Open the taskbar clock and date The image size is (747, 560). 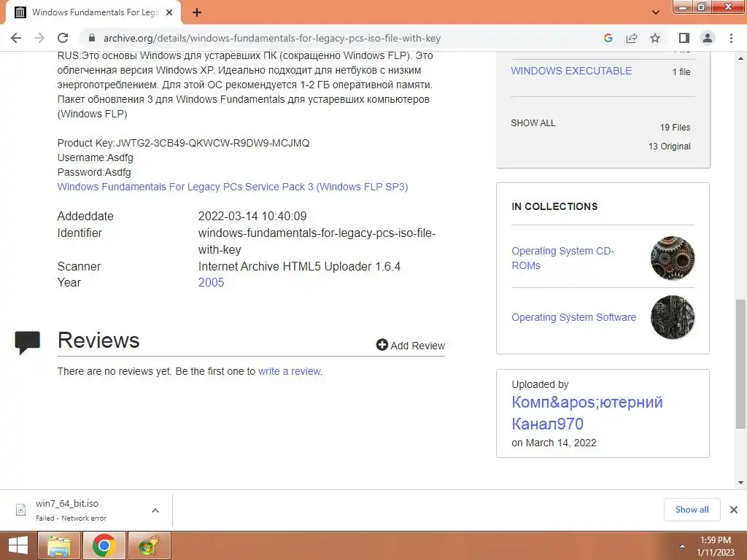tap(715, 546)
